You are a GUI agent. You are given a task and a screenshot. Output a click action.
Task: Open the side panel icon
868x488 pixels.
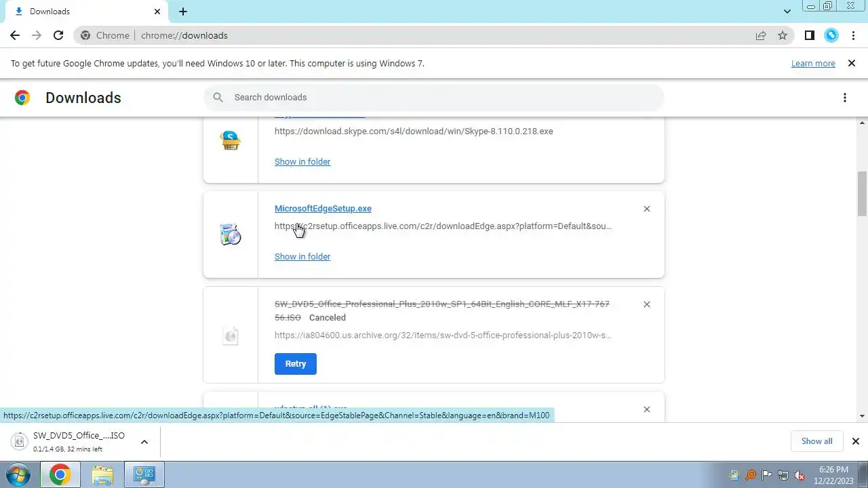(x=809, y=35)
